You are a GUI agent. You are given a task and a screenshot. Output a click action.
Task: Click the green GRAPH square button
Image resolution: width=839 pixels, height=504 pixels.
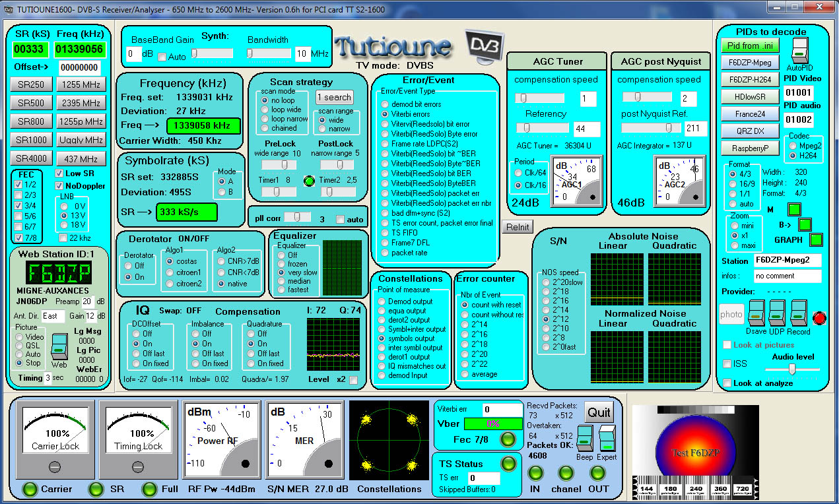click(817, 239)
